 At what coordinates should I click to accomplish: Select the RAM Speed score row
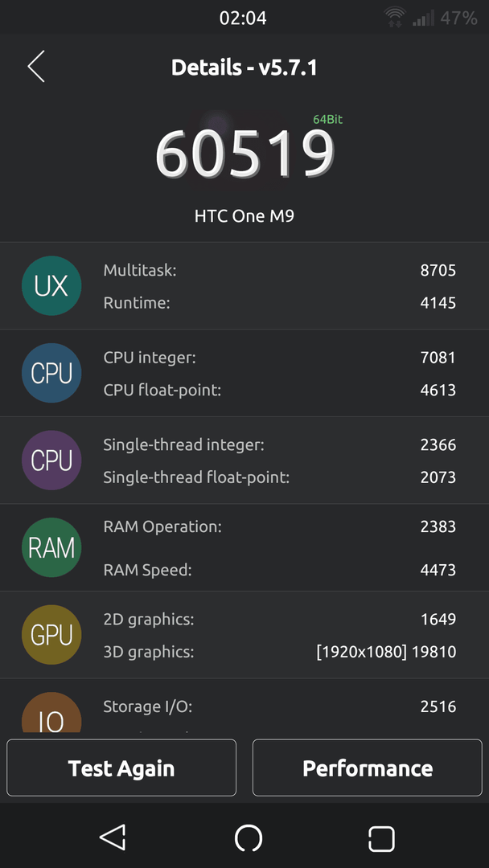[280, 570]
